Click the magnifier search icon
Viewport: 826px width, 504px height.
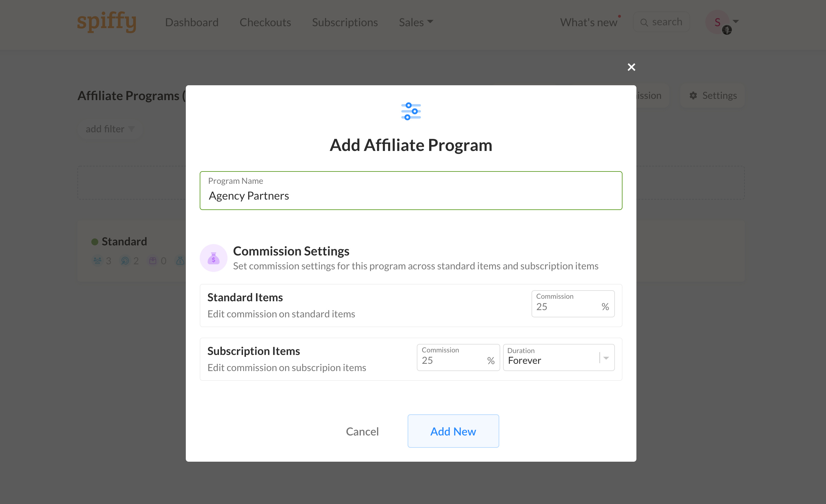(644, 22)
